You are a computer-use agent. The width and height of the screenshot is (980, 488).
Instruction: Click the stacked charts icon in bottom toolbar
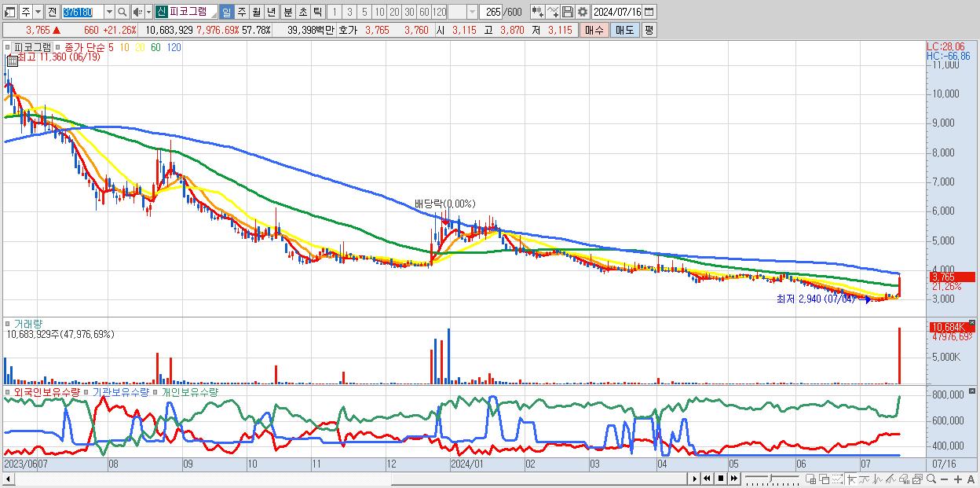[x=918, y=479]
